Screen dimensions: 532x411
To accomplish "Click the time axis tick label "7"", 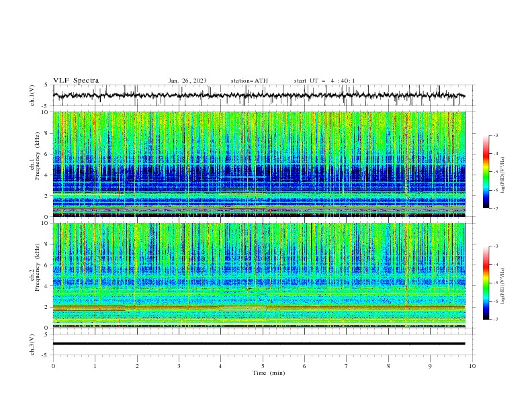I will [347, 366].
